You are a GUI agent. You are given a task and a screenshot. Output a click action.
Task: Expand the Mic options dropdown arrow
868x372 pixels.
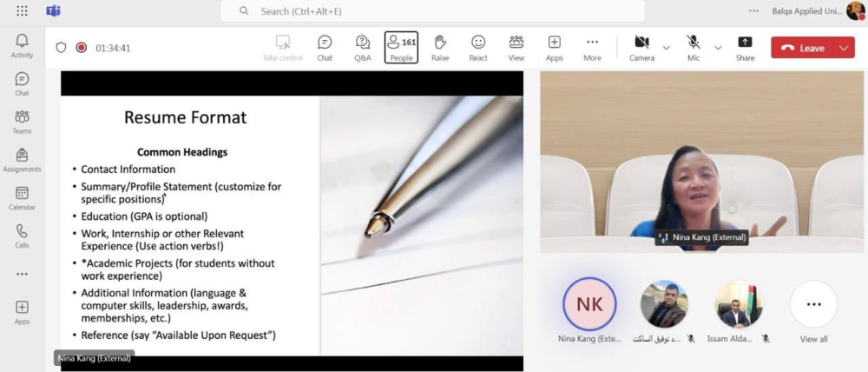coord(718,48)
